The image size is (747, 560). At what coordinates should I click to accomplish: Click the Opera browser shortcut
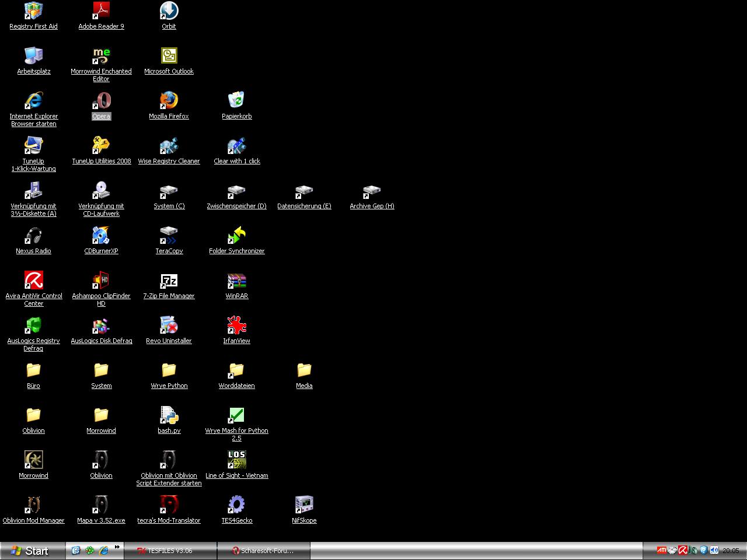click(101, 101)
